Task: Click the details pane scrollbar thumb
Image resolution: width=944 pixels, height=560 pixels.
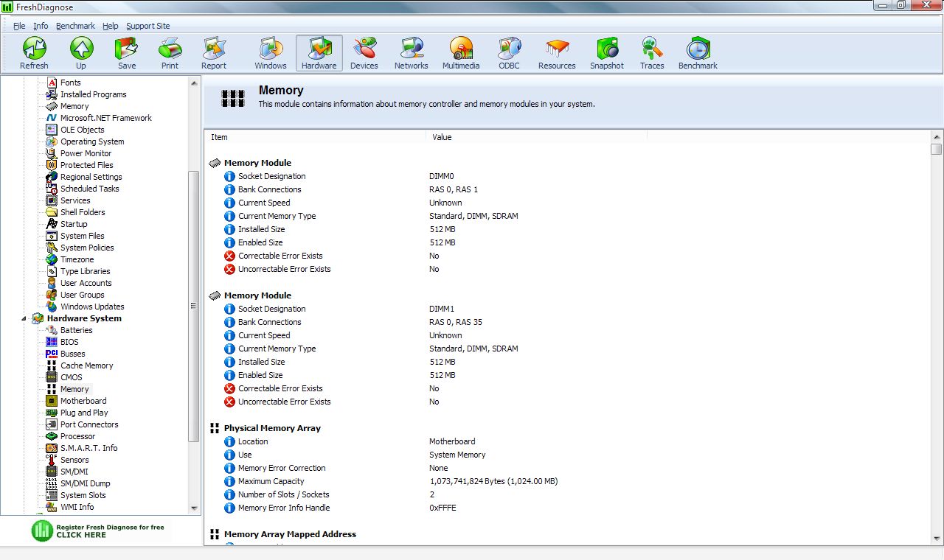Action: [x=937, y=149]
